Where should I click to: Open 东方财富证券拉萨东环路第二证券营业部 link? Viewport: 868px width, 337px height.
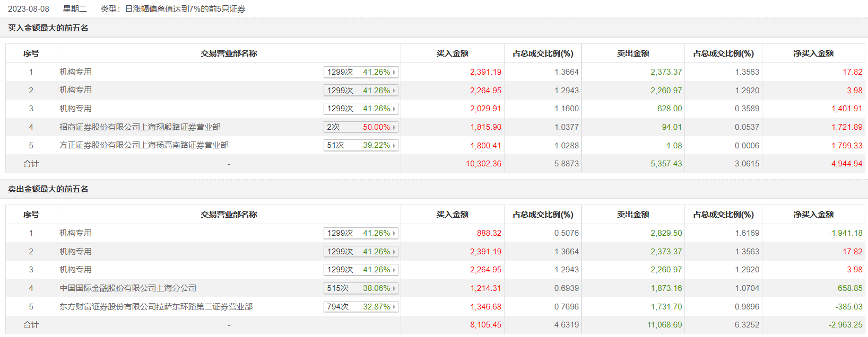point(156,307)
